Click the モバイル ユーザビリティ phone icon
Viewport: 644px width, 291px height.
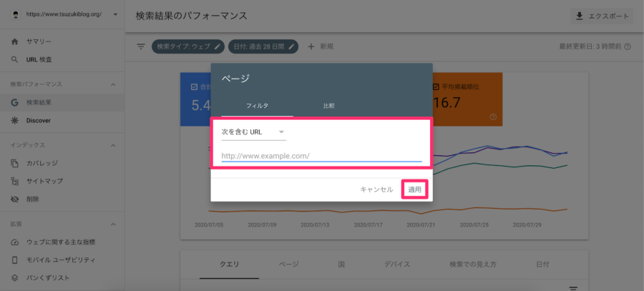(15, 260)
